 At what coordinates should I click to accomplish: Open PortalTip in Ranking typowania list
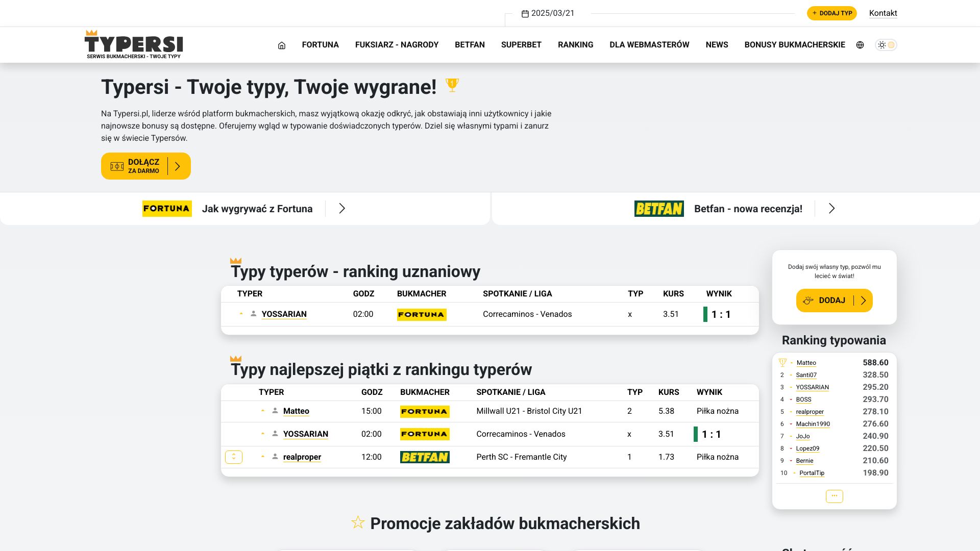812,473
